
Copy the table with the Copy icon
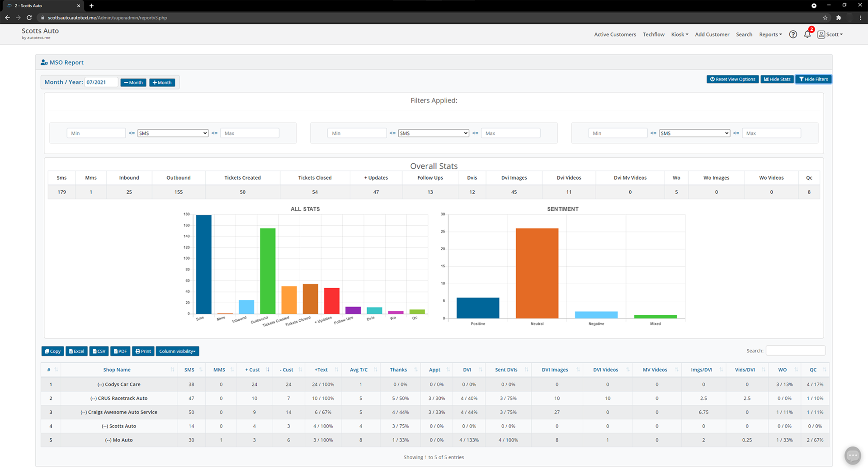pos(52,351)
